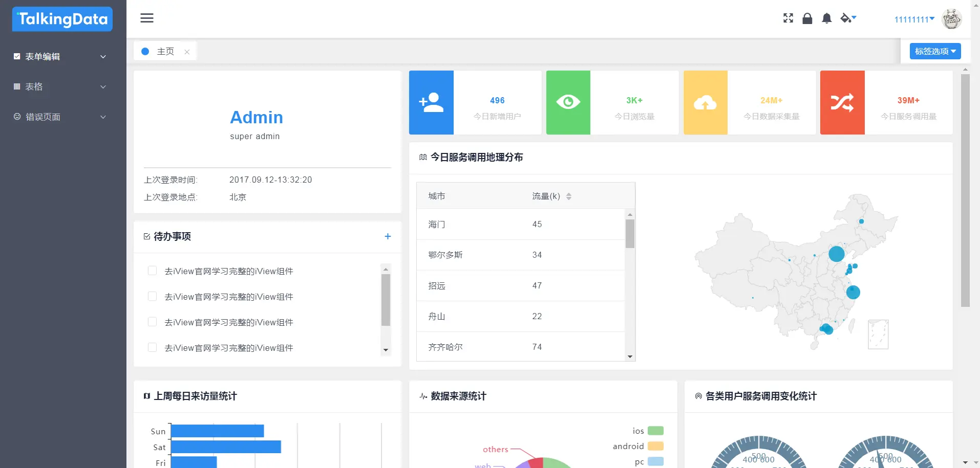Screen dimensions: 980x468
Task: Select the 舟山 row in the city table
Action: pyautogui.click(x=521, y=316)
